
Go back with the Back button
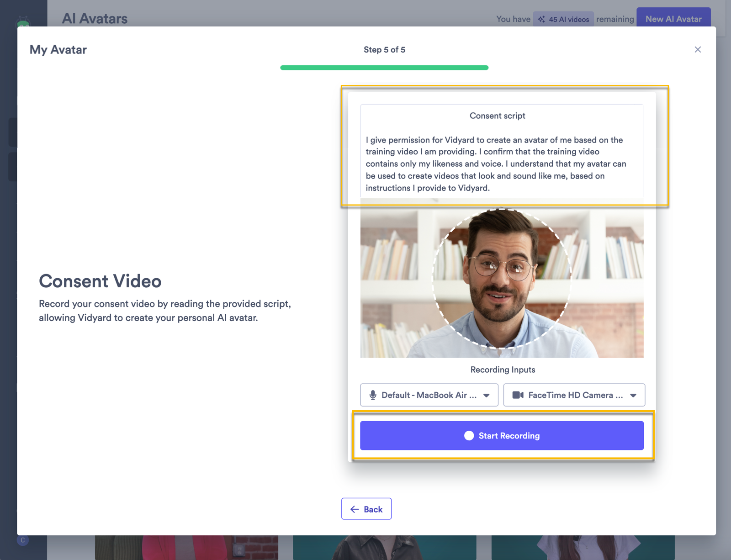click(366, 508)
